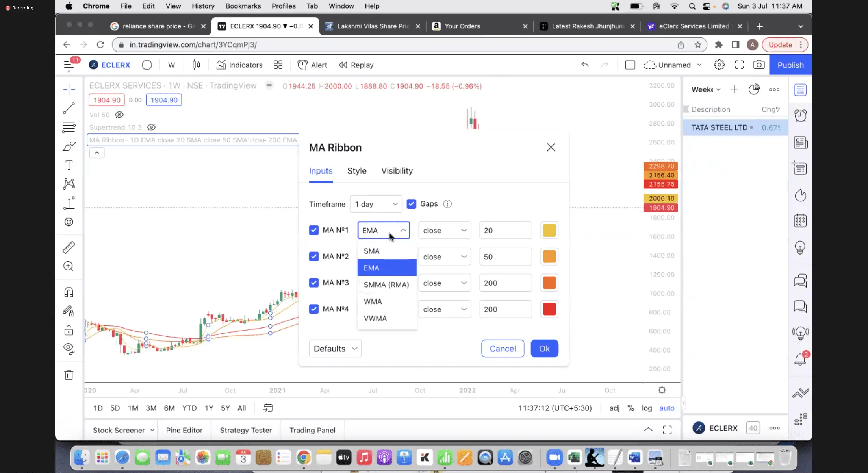Open chart settings gear icon
868x473 pixels.
point(719,65)
